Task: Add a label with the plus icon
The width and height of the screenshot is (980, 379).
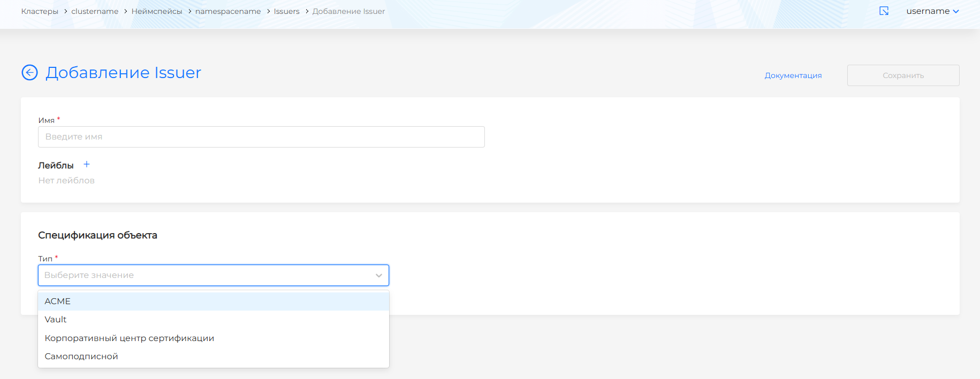Action: pyautogui.click(x=87, y=165)
